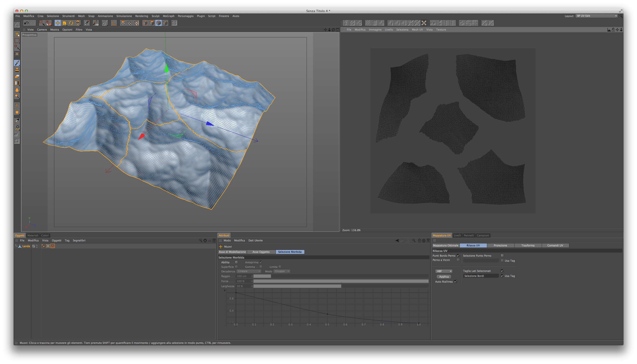The height and width of the screenshot is (364, 637).
Task: Select the Clone Stamp tool
Action: point(17,70)
